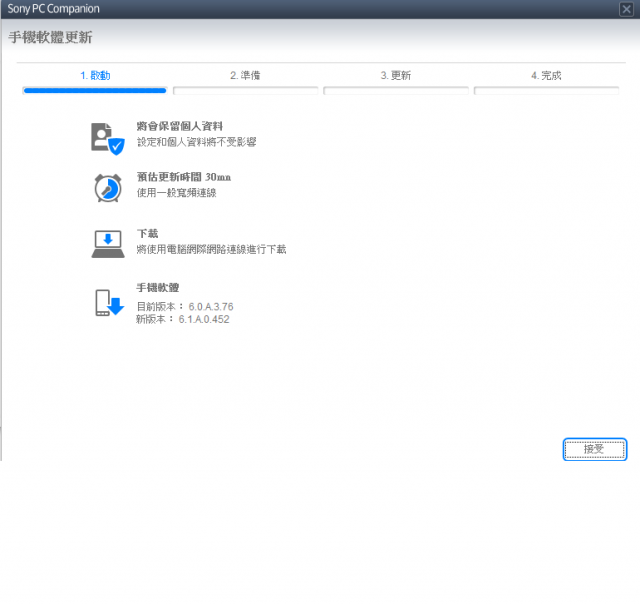640x604 pixels.
Task: Select step tab 1. 啟動
Action: (95, 76)
